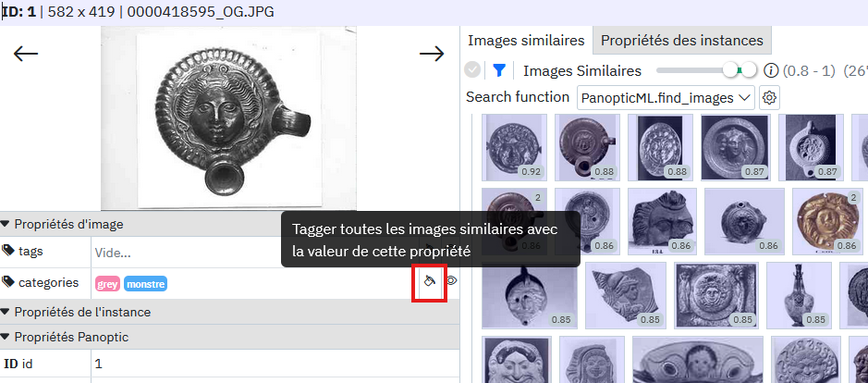Viewport: 868px width, 383px height.
Task: Switch to the Propriétés des instances tab
Action: point(682,40)
